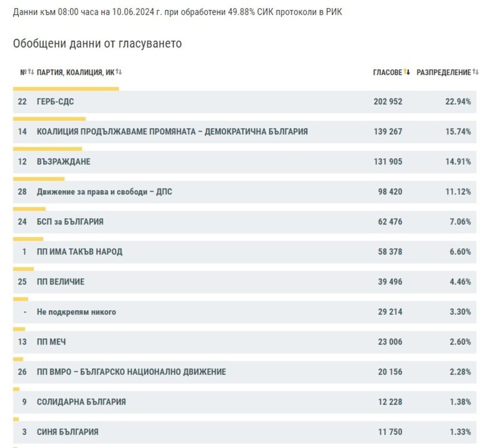Select the ГЕРБ-СДС party row name
The image size is (489, 448).
pos(55,102)
